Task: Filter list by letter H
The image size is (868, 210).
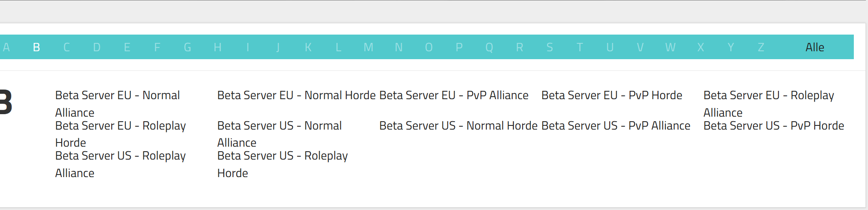Action: tap(218, 47)
